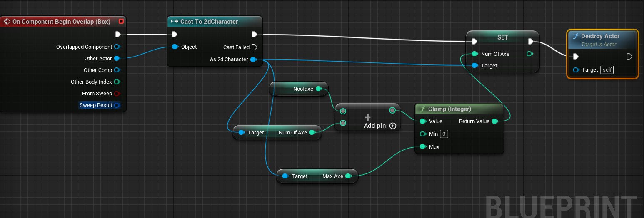Select the Cast To 2dCharacter node header
Image resolution: width=644 pixels, height=218 pixels.
209,22
